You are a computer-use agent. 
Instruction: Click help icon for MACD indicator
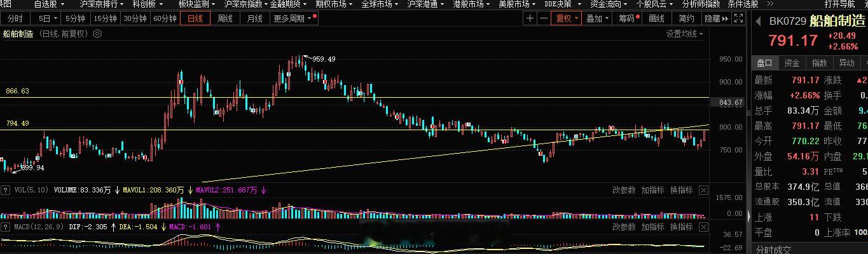coord(5,226)
